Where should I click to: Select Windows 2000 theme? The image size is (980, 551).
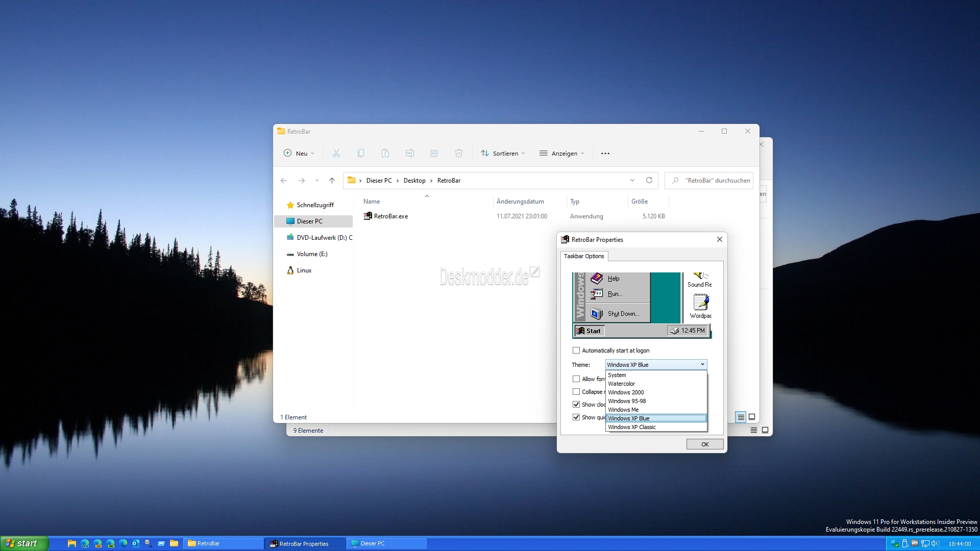pyautogui.click(x=656, y=392)
